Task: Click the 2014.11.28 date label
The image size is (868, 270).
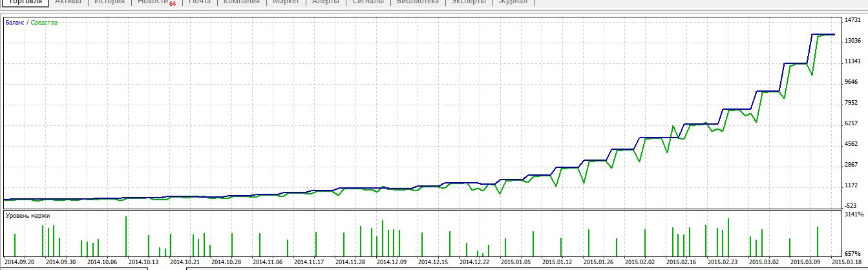Action: click(x=350, y=262)
